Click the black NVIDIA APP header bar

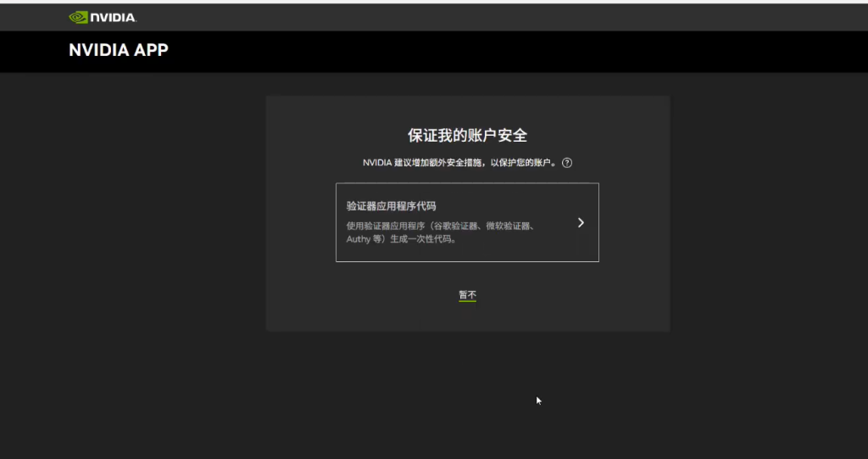pos(509,51)
